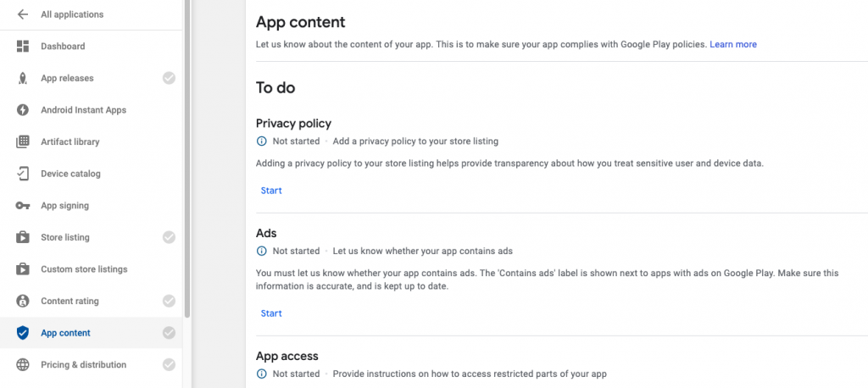Open the Learn more link

coord(733,44)
